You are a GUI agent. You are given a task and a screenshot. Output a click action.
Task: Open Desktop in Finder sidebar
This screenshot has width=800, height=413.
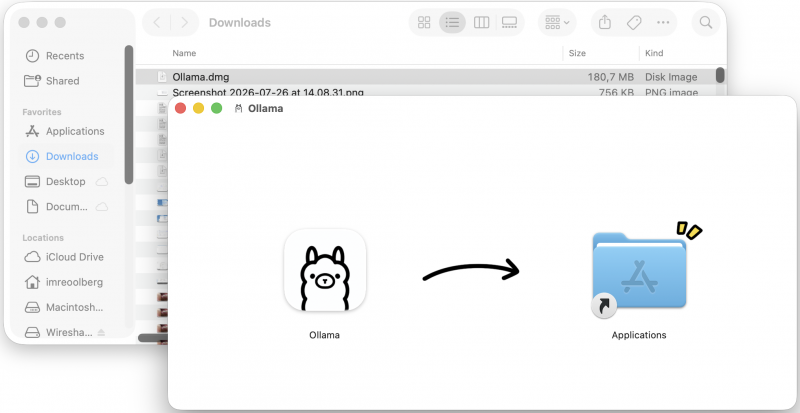click(x=65, y=181)
